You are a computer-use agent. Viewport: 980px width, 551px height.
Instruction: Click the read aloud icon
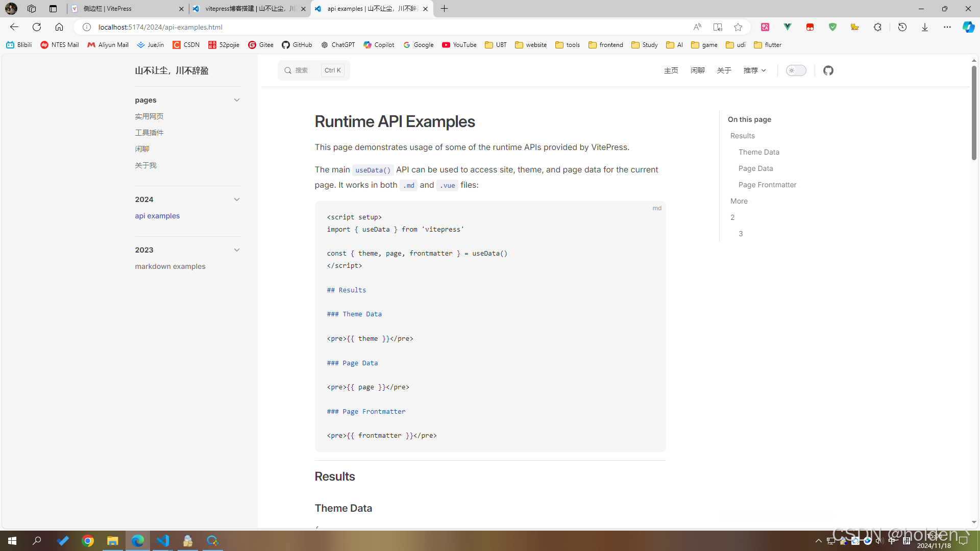[x=697, y=27]
